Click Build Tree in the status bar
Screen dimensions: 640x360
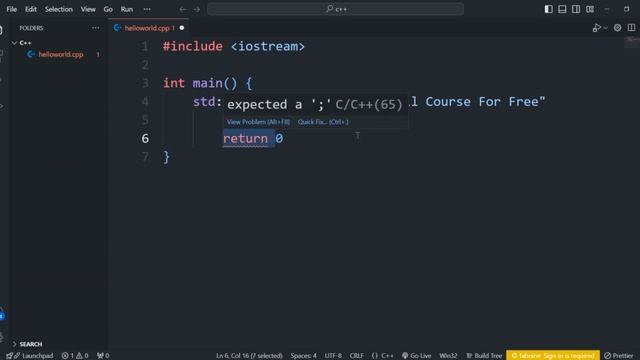pyautogui.click(x=484, y=356)
